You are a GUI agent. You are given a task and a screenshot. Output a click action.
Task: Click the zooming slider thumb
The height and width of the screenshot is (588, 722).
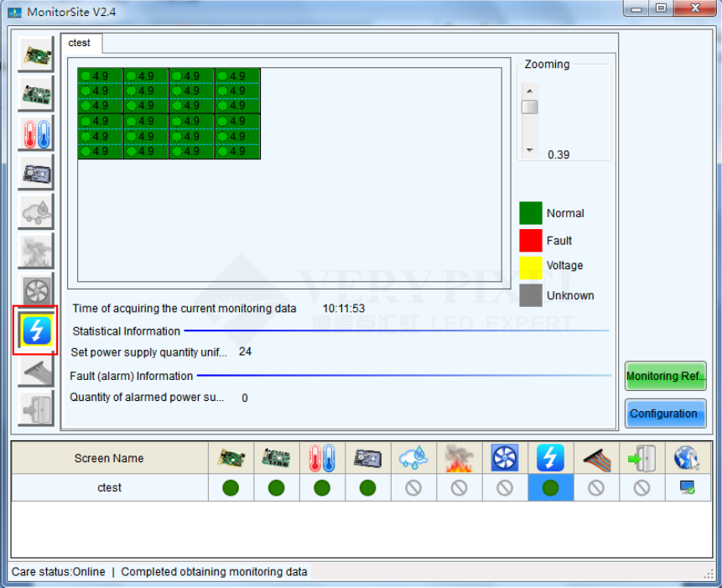pyautogui.click(x=529, y=107)
